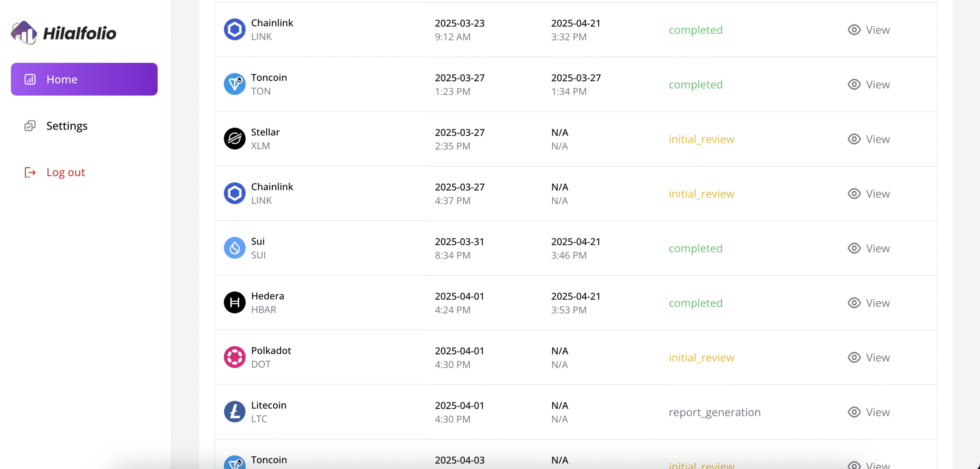Viewport: 980px width, 469px height.
Task: Click the Stellar XLM coin icon
Action: pyautogui.click(x=235, y=139)
